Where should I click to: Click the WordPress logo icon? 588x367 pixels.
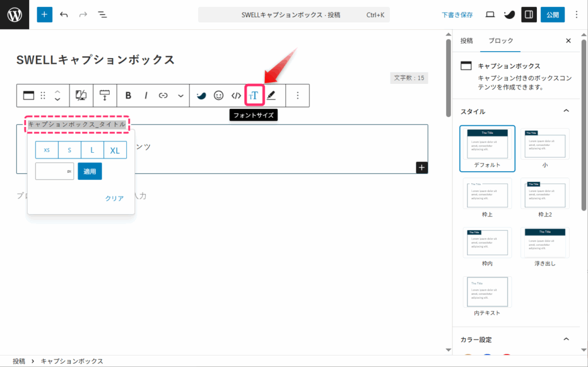pyautogui.click(x=14, y=14)
